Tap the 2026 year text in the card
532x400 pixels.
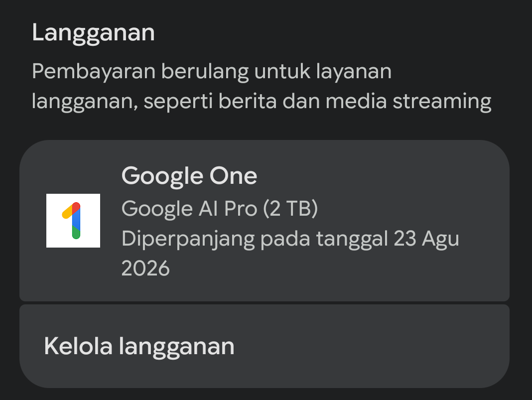tap(145, 268)
